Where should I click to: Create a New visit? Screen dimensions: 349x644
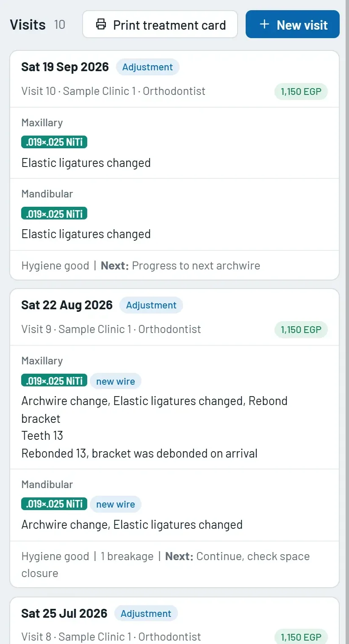(293, 25)
